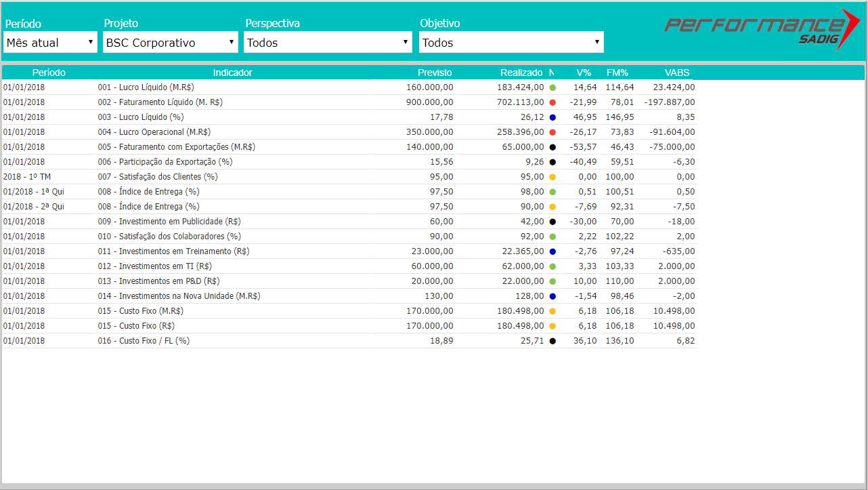Open the Projeto dropdown showing BSC Corporativo
This screenshot has height=490, width=868.
(x=170, y=42)
